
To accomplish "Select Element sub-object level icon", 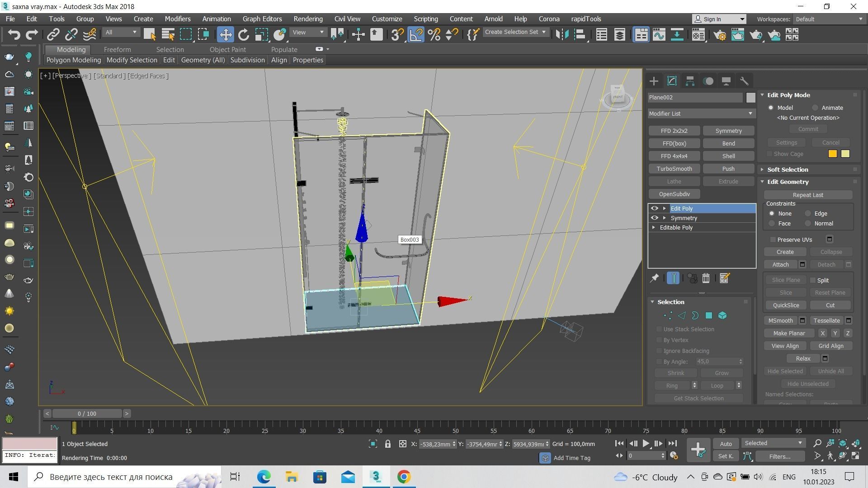I will tap(722, 315).
